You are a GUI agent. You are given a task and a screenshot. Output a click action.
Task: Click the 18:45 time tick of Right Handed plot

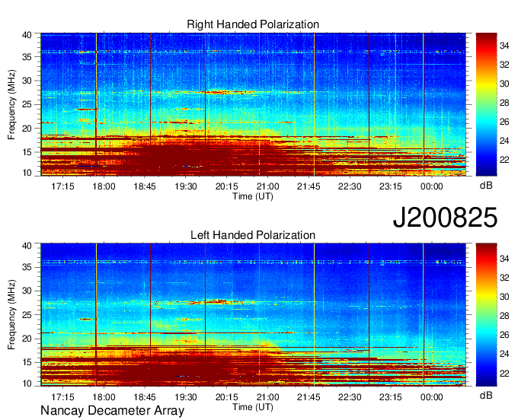pyautogui.click(x=145, y=186)
